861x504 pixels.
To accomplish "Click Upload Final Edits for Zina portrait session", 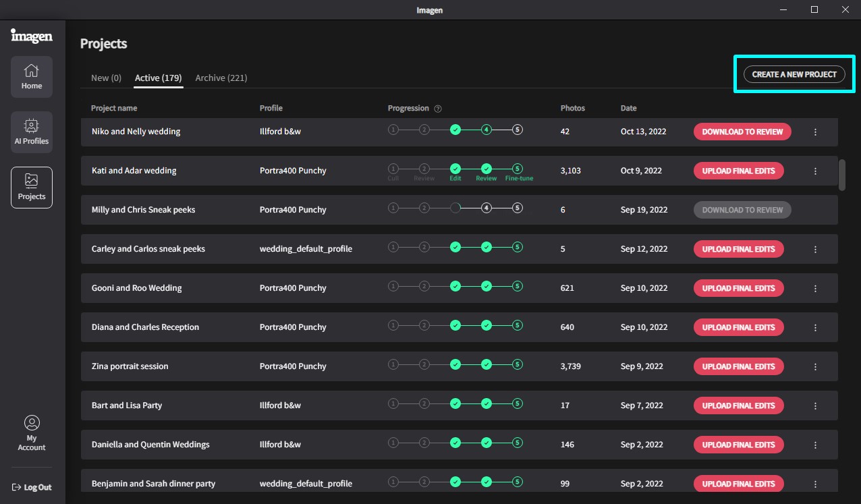I will click(x=739, y=366).
